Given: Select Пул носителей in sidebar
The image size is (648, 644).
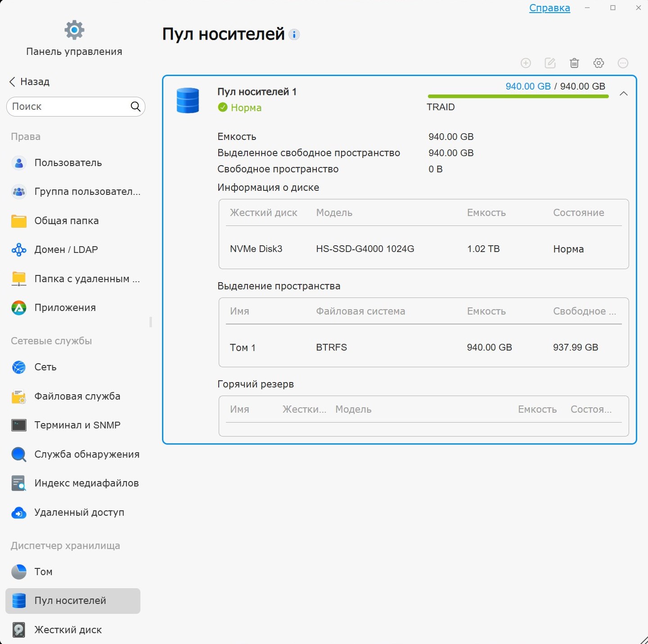Looking at the screenshot, I should [73, 601].
